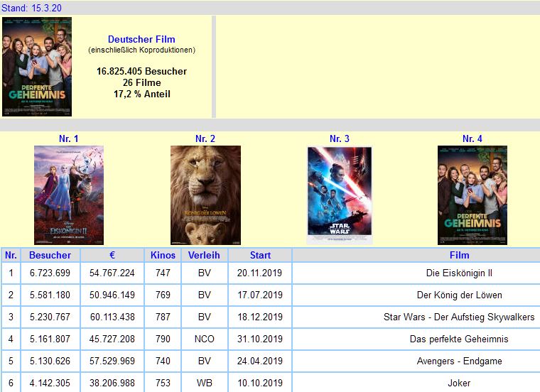Click the Besucher column header
540x392 pixels.
click(x=50, y=255)
